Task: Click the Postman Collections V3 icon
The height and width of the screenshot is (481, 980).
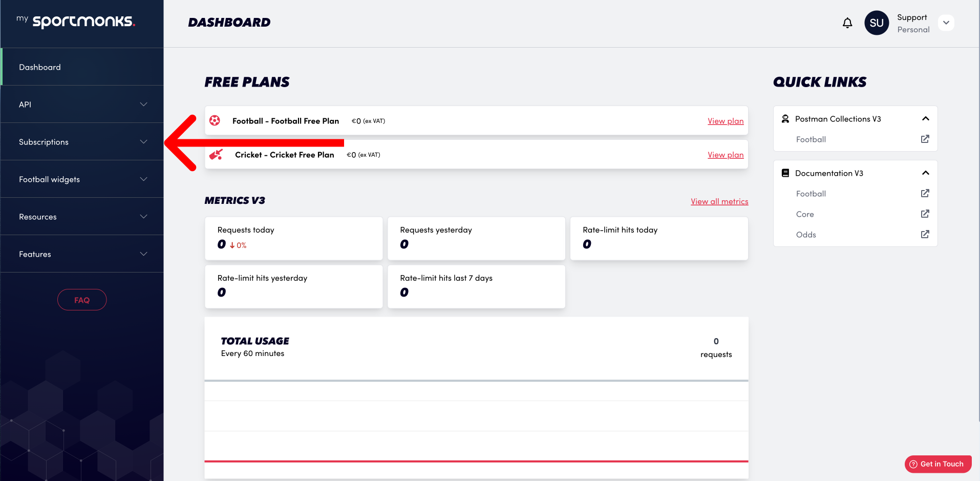Action: click(x=785, y=119)
